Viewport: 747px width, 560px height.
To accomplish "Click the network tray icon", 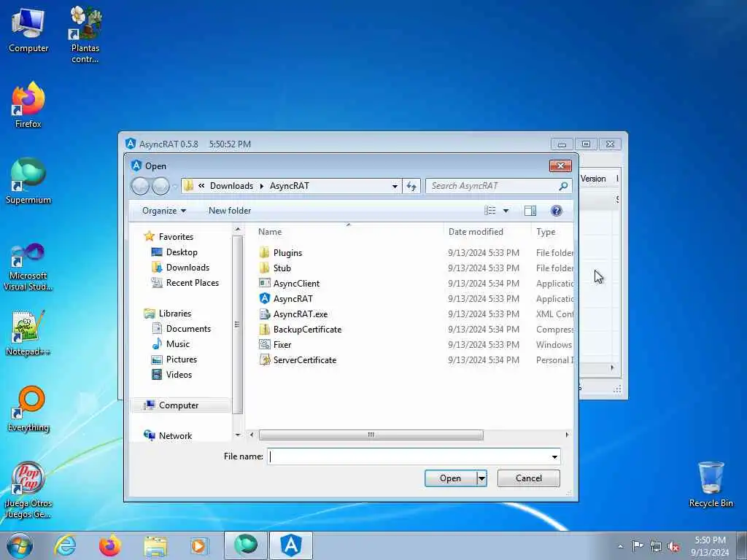I will coord(656,546).
